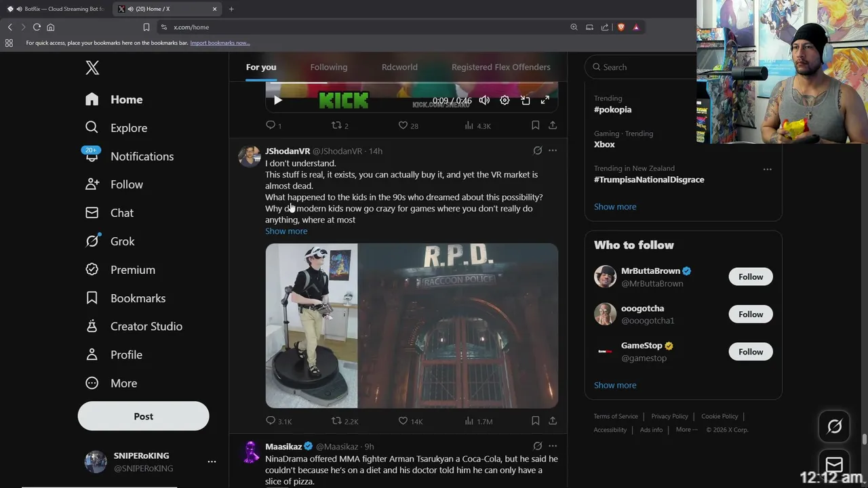Screen dimensions: 868x488
Task: Click Grok icon on JShodanVR post
Action: point(537,150)
